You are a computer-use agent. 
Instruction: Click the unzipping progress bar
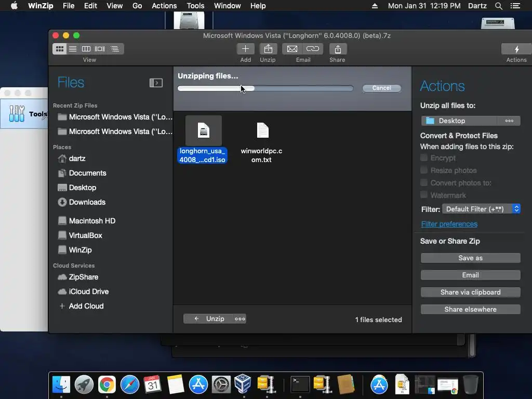pos(265,88)
